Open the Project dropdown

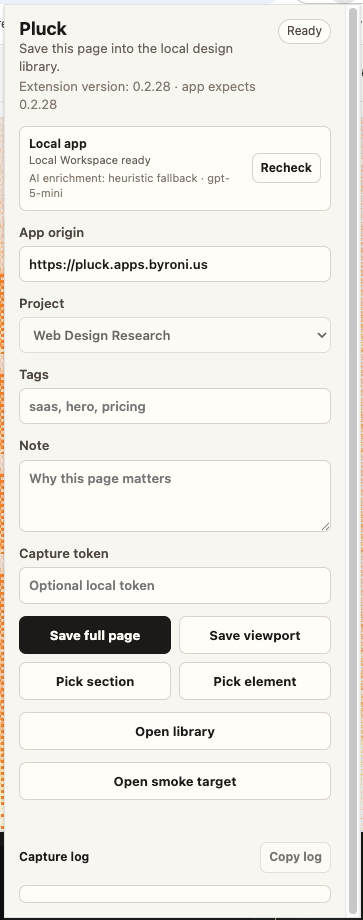pos(175,335)
